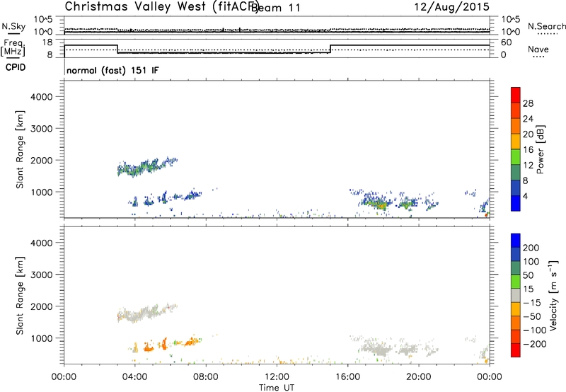The height and width of the screenshot is (392, 566).
Task: Click the '12' power colorbar value
Action: [x=528, y=166]
